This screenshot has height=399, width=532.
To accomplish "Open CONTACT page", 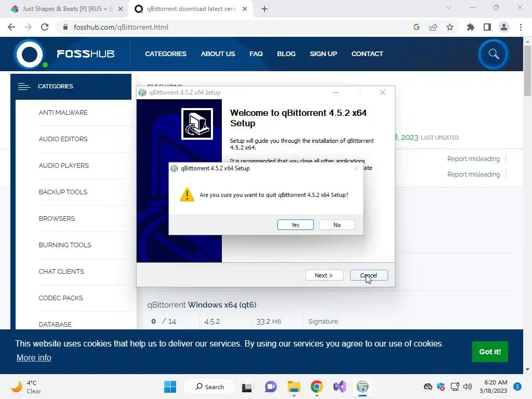I will (367, 54).
